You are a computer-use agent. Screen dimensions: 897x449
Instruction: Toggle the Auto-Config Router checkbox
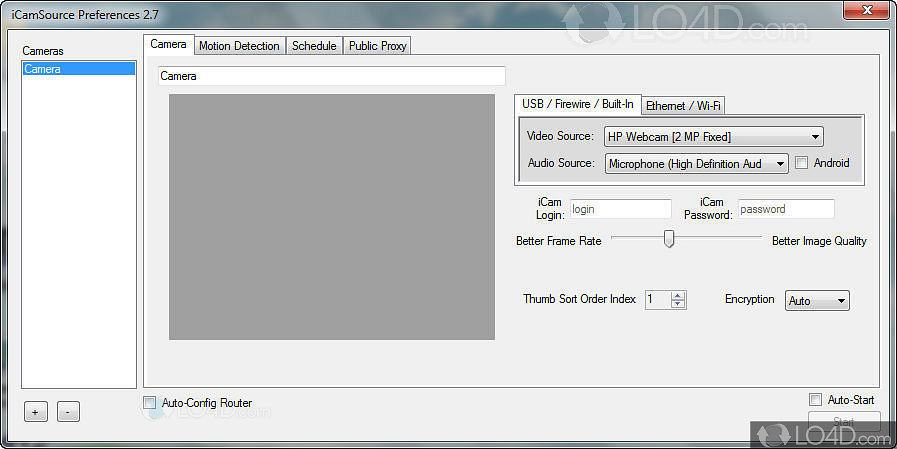click(x=149, y=403)
